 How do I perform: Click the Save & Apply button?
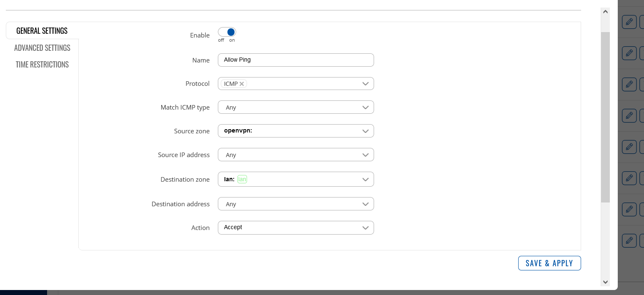point(549,263)
